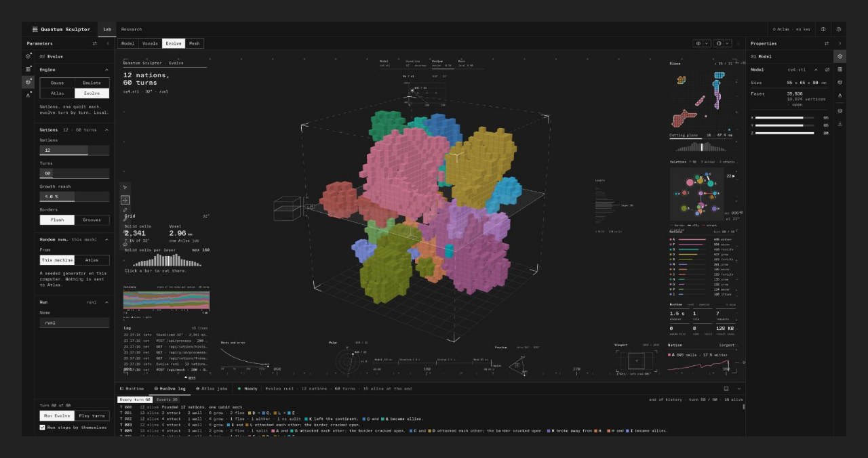Choose Grooves borders
This screenshot has width=868, height=458.
92,220
